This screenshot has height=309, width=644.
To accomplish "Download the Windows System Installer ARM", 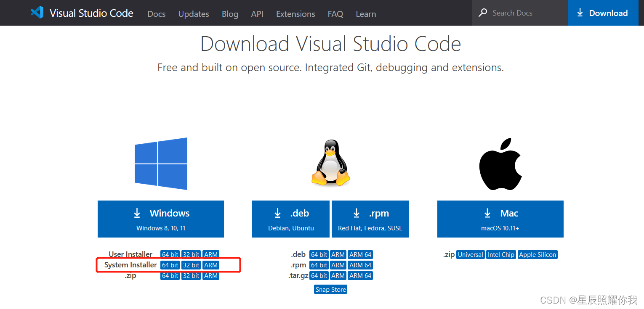I will [x=211, y=265].
